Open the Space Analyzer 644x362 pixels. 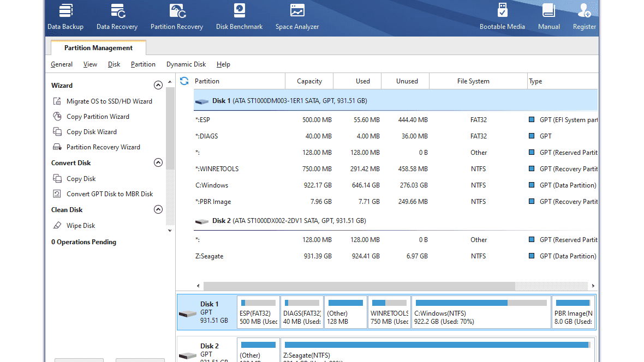(x=297, y=16)
